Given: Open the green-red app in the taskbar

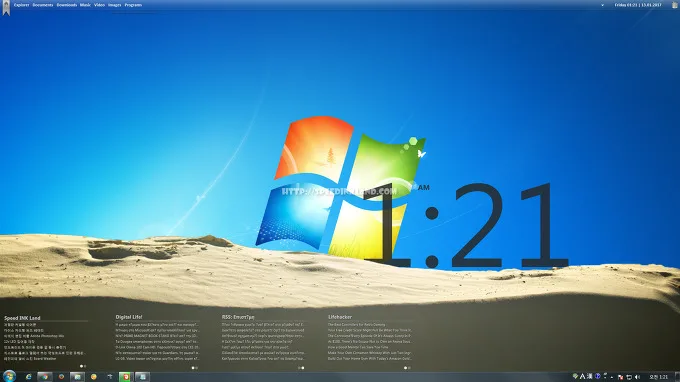Looking at the screenshot, I should tap(125, 377).
